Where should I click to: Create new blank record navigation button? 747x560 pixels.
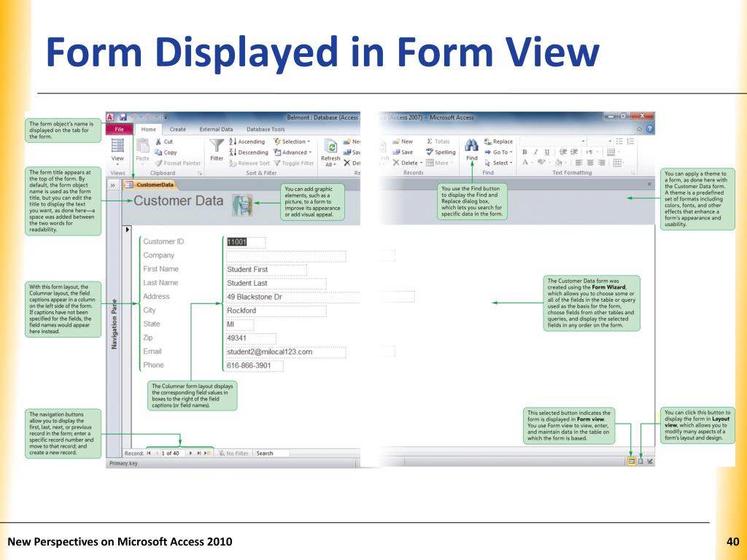(207, 454)
